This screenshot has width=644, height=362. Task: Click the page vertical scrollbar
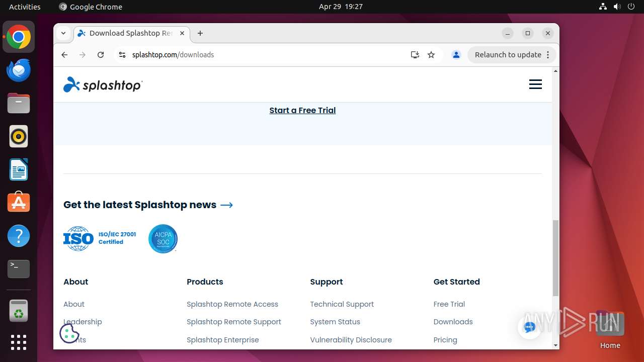click(x=555, y=257)
